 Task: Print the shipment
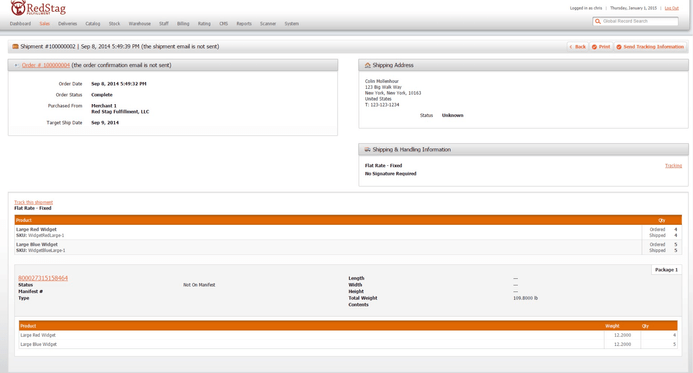pos(601,47)
